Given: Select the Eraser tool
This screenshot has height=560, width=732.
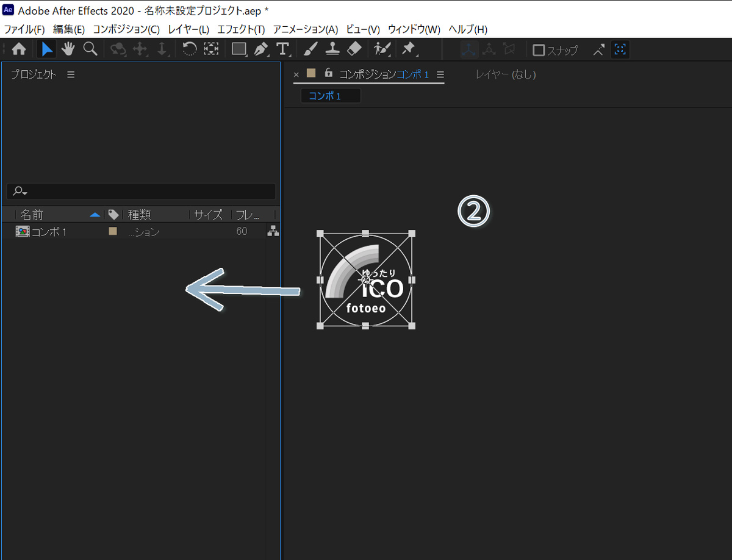Looking at the screenshot, I should coord(354,49).
